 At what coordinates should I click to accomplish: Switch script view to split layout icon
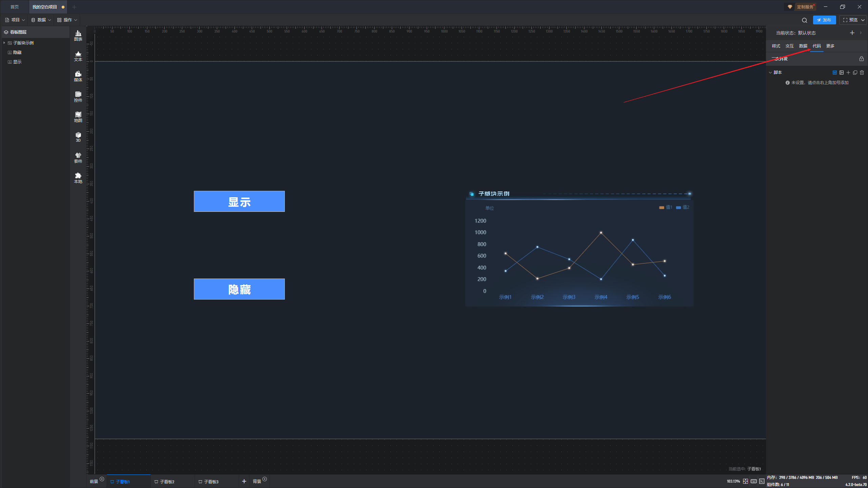point(842,73)
